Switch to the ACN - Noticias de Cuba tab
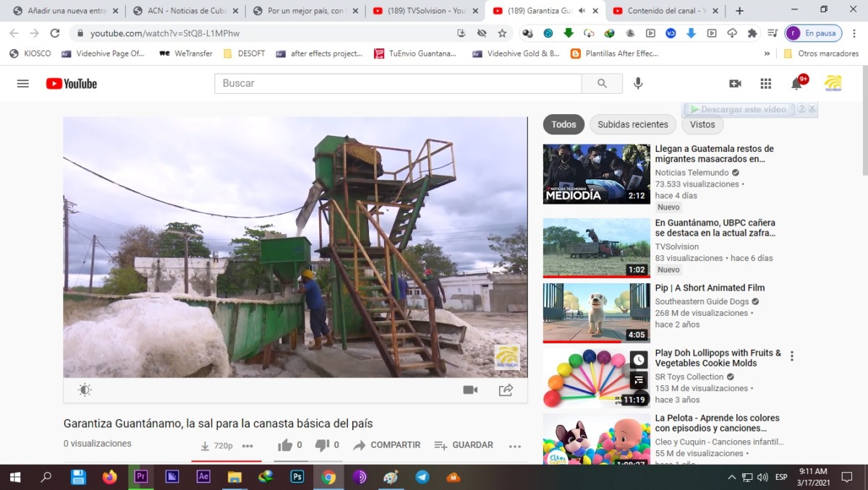 click(184, 11)
